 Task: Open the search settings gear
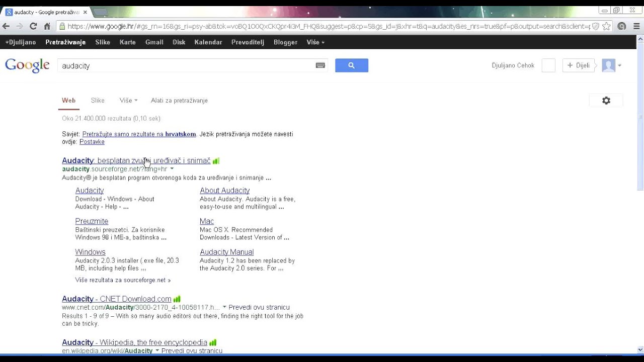pyautogui.click(x=606, y=101)
